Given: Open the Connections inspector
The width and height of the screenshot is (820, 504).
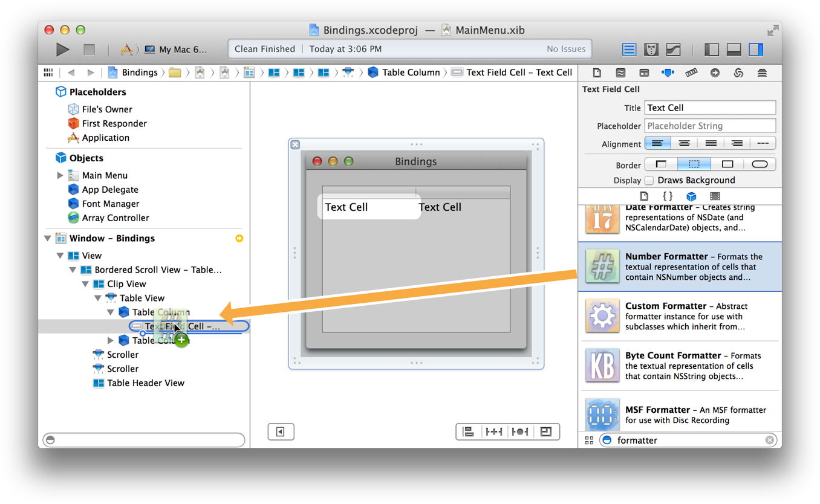Looking at the screenshot, I should click(715, 73).
